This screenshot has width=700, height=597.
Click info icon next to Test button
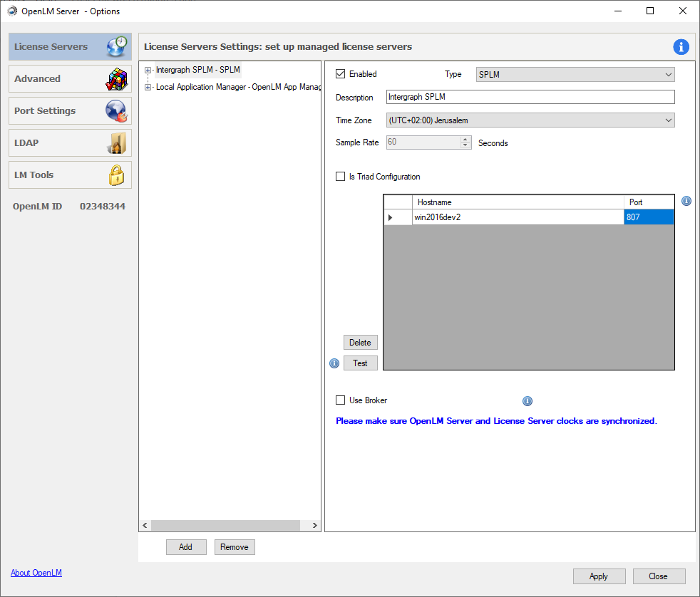click(x=334, y=363)
